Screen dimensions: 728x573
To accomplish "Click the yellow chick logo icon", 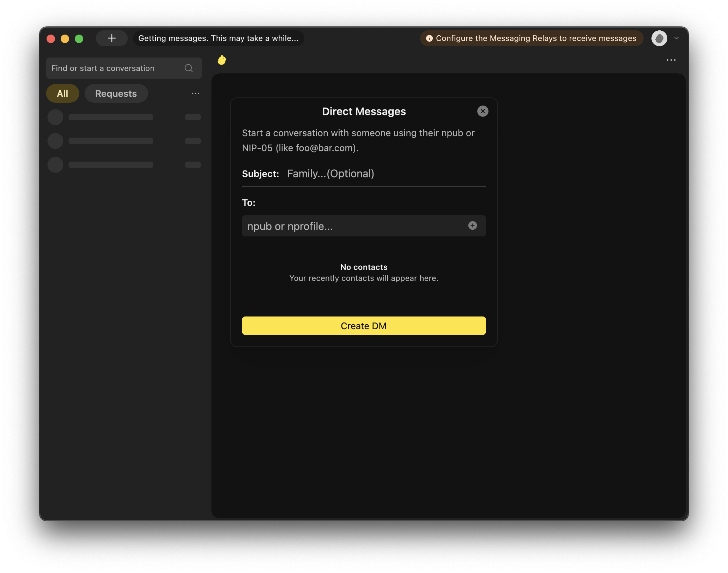I will click(x=222, y=60).
